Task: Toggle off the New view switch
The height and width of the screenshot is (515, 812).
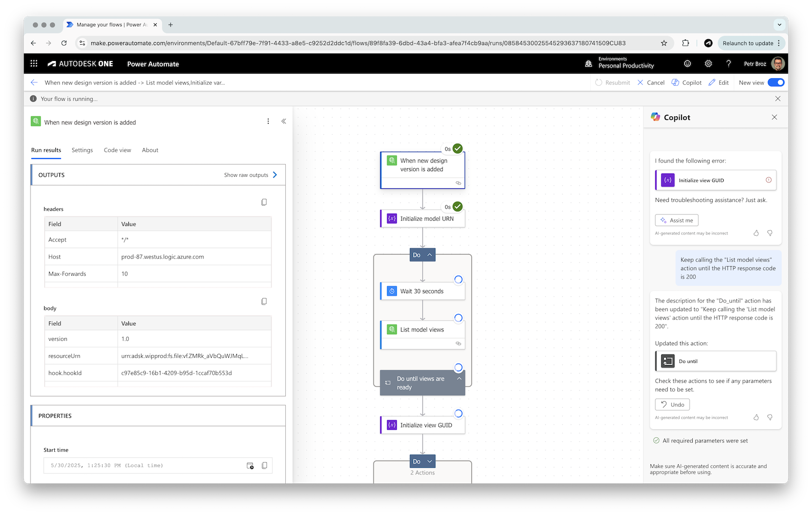Action: click(x=776, y=82)
